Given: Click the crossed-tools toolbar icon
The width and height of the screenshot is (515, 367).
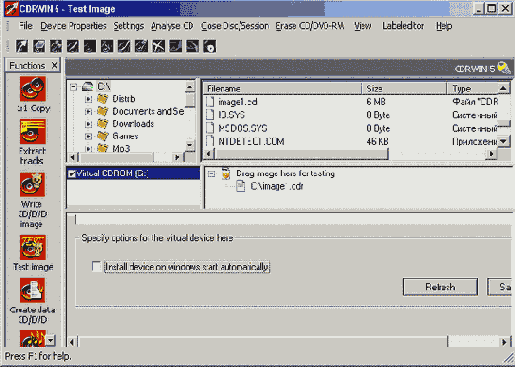Looking at the screenshot, I should click(x=158, y=46).
